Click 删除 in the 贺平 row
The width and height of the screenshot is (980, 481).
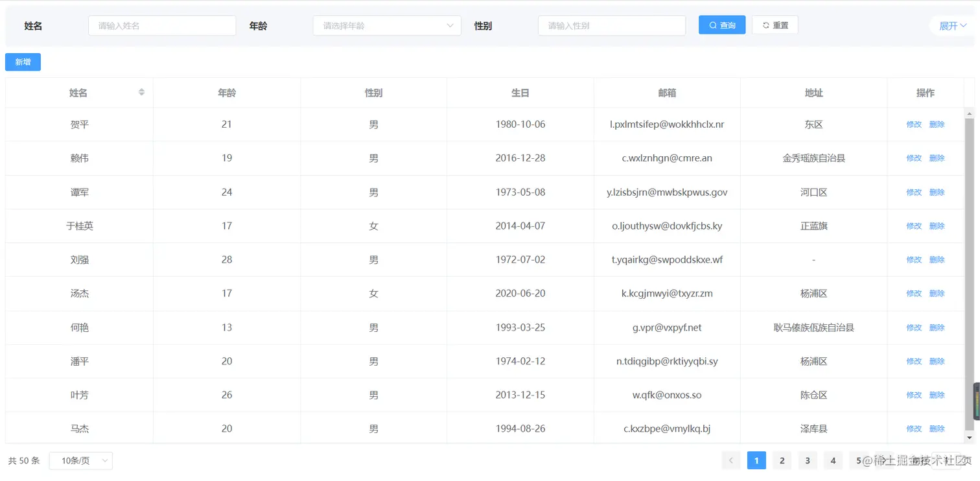pos(937,124)
